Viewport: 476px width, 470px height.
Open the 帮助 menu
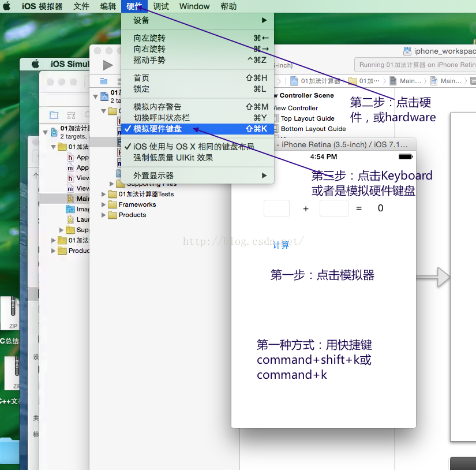click(228, 6)
